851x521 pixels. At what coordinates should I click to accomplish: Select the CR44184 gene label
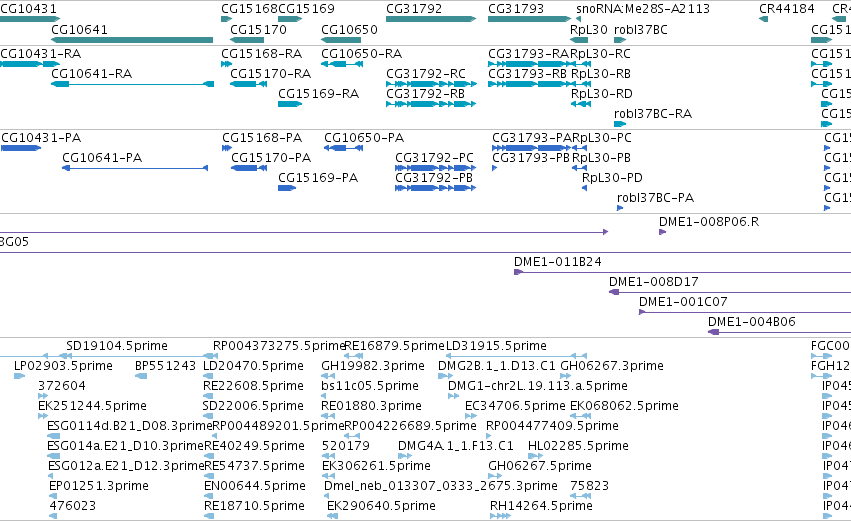(786, 9)
